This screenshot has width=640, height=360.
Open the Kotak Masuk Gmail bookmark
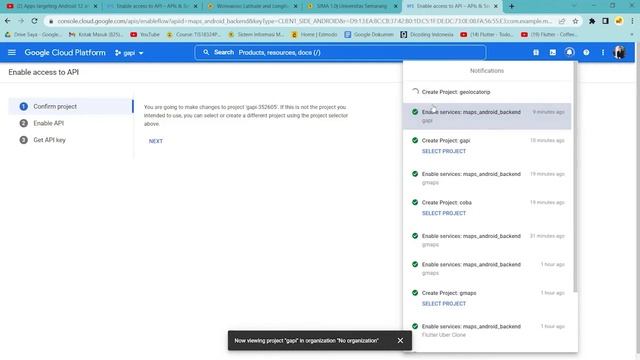point(96,35)
